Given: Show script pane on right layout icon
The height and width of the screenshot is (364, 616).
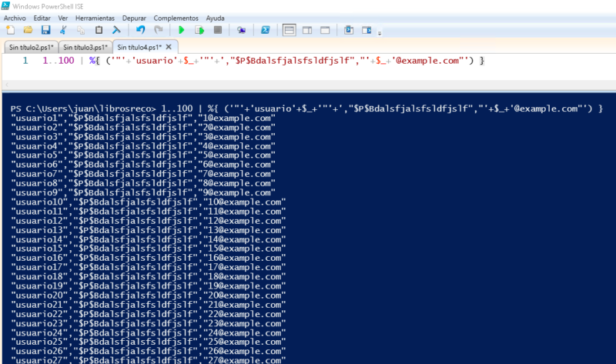Looking at the screenshot, I should tap(307, 30).
